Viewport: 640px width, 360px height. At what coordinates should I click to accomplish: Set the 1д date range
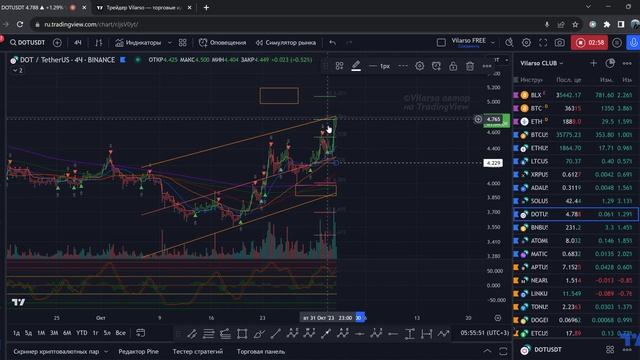[x=16, y=333]
